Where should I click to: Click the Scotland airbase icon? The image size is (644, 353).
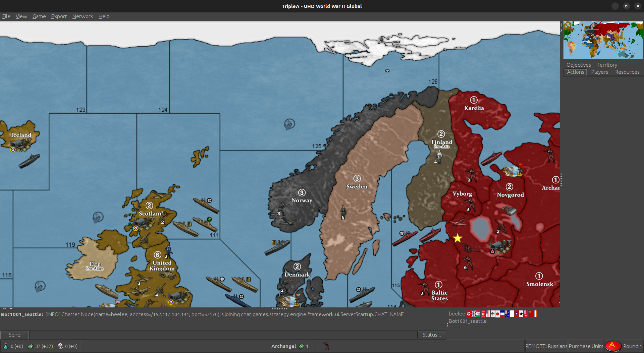(x=145, y=223)
